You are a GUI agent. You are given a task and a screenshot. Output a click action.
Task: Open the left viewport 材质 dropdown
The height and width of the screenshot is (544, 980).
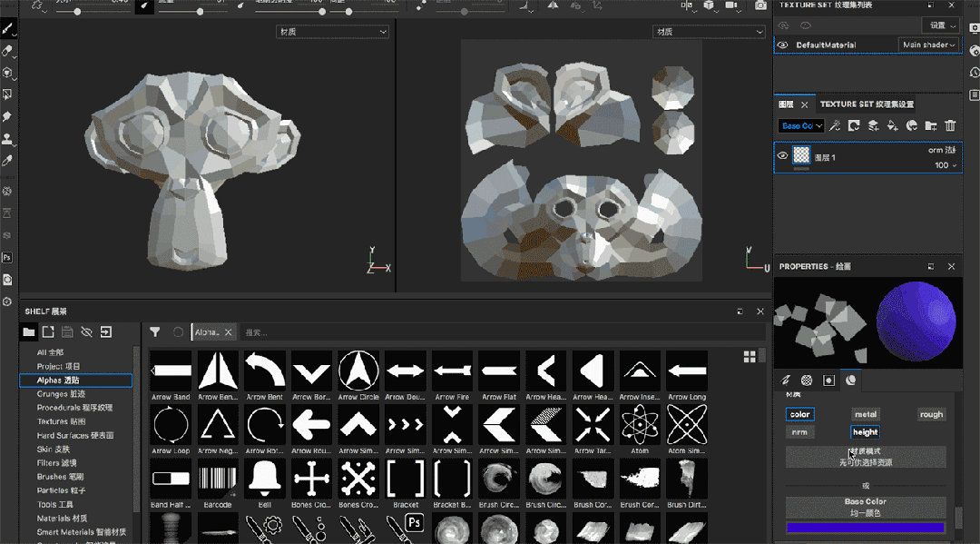point(332,32)
